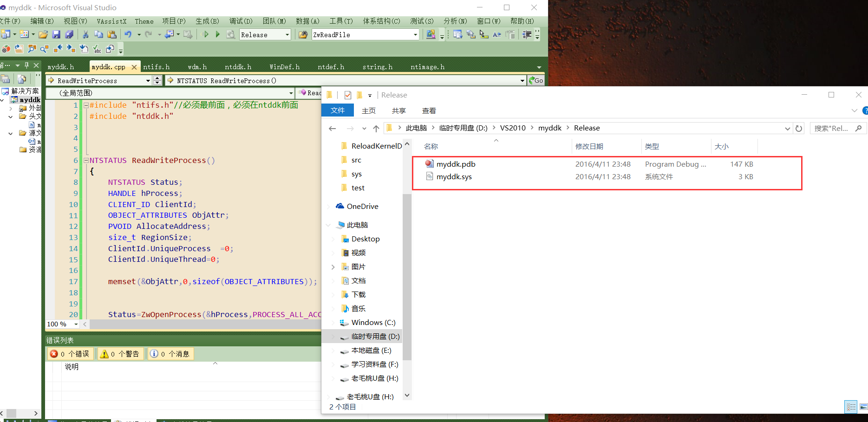
Task: Click the myddk breadcrumb in address bar
Action: 550,128
